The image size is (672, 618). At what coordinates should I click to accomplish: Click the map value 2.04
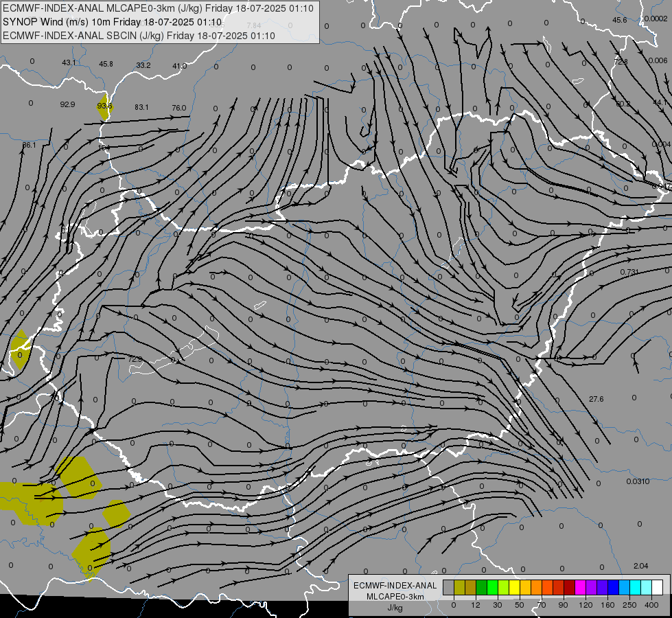click(x=640, y=566)
